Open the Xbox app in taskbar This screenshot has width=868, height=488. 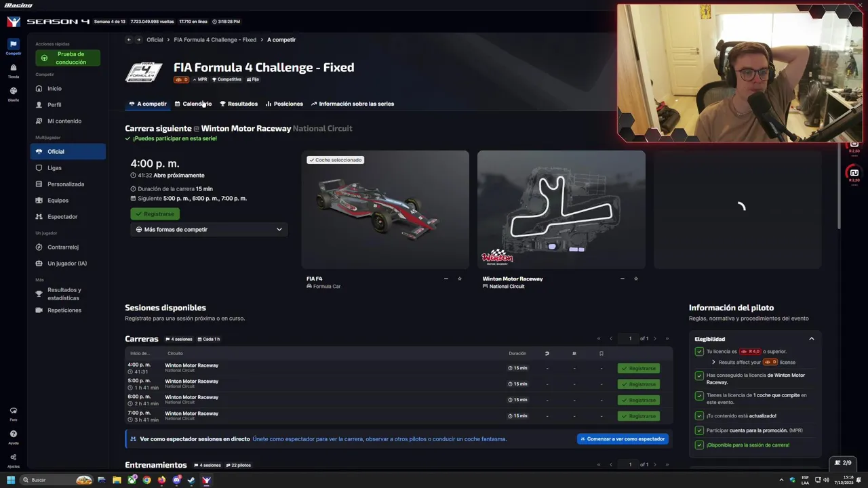coord(132,480)
